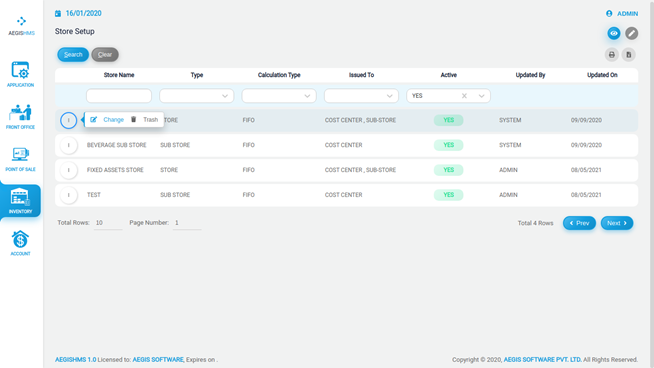Viewport: 654px width, 368px height.
Task: Click the Total 4 Rows label
Action: pos(536,223)
